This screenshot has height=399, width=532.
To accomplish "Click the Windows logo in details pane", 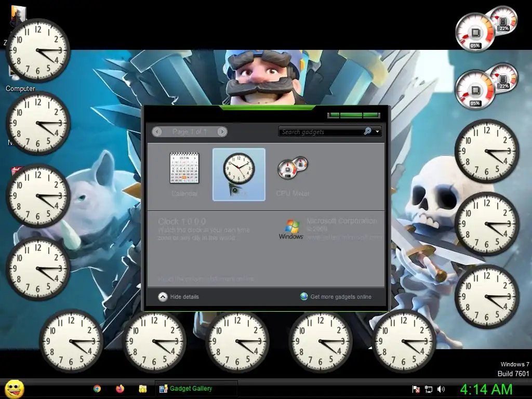I will (x=291, y=229).
